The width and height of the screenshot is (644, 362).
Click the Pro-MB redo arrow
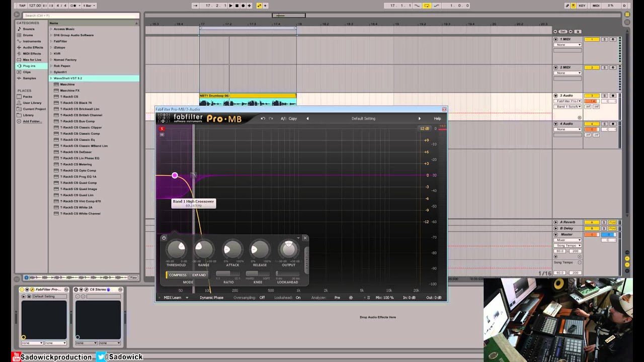(x=271, y=119)
